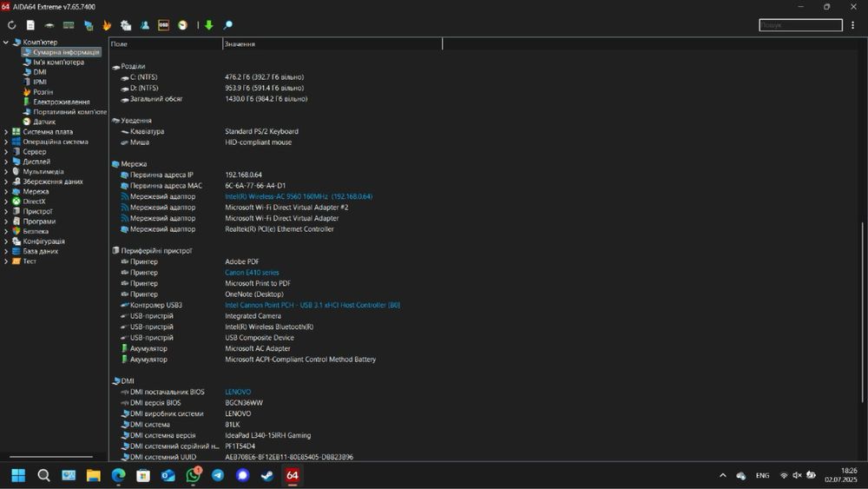Expand the Системна плата node

[x=6, y=132]
